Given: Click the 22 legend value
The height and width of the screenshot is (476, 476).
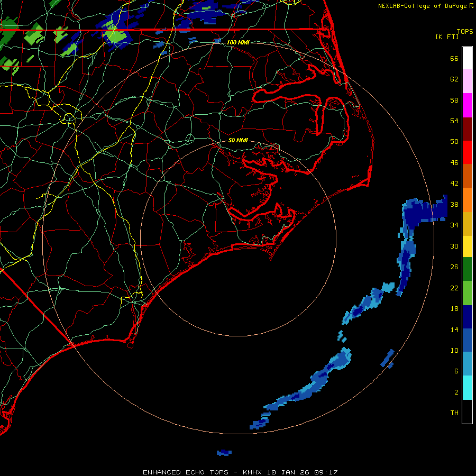Looking at the screenshot, I should [454, 288].
